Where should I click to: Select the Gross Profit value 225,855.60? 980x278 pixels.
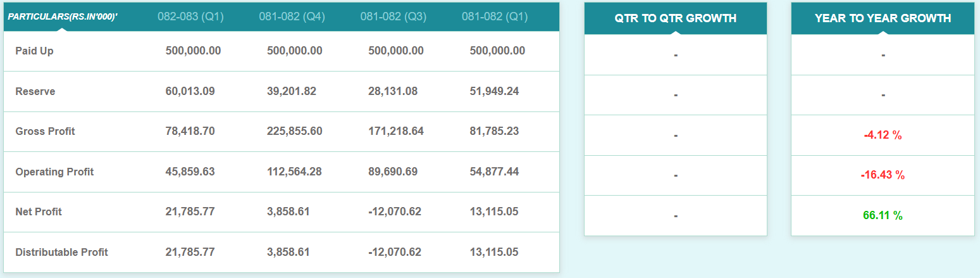(x=295, y=132)
